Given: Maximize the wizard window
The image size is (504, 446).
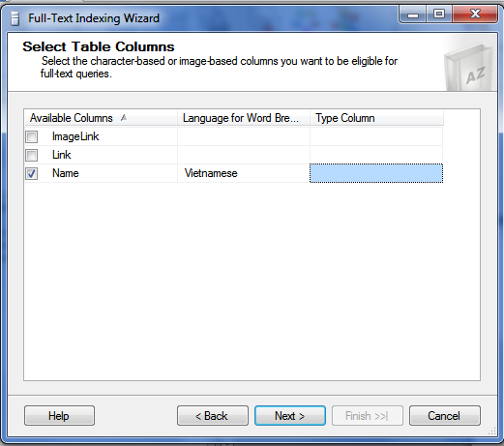Looking at the screenshot, I should [x=439, y=15].
